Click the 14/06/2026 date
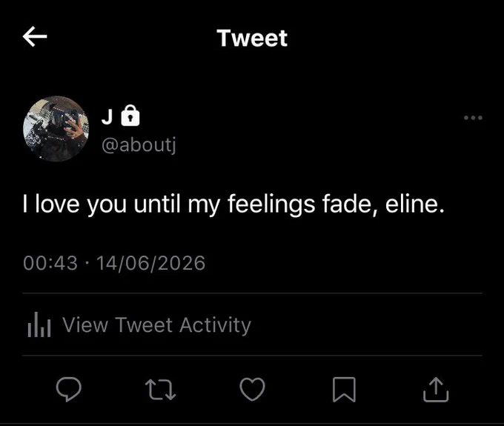The height and width of the screenshot is (426, 504). (x=150, y=263)
